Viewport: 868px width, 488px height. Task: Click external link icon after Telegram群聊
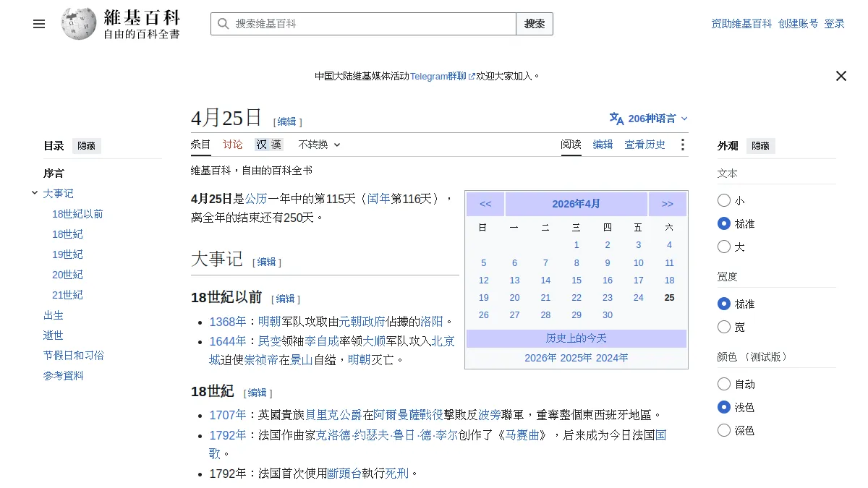tap(472, 76)
